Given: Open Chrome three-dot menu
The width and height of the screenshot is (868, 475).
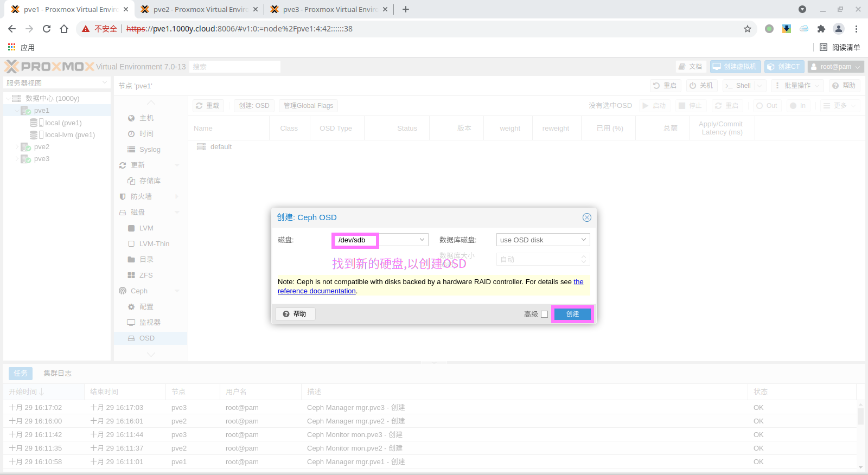Looking at the screenshot, I should 856,29.
